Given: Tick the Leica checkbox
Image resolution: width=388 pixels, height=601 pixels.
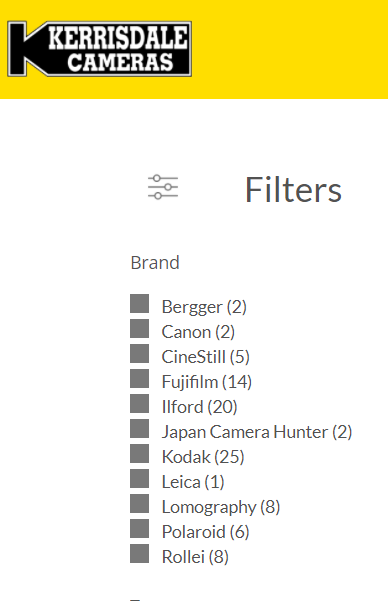Looking at the screenshot, I should coord(140,479).
